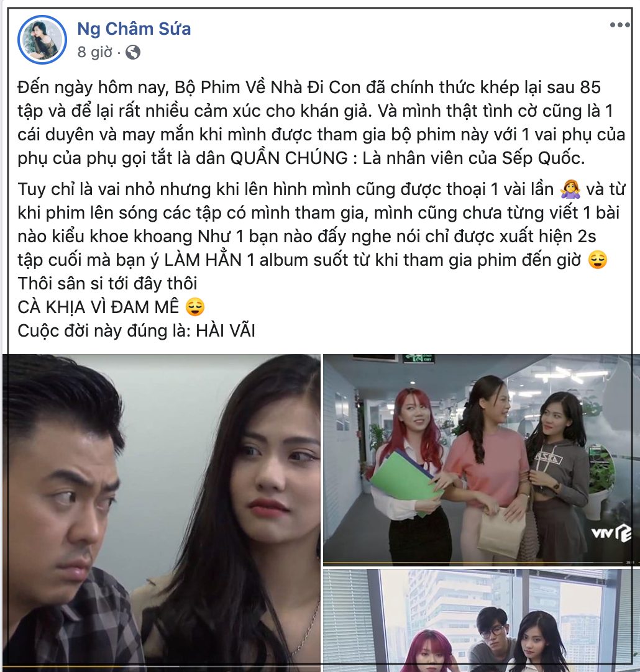
Task: Open the three-dot post options menu
Action: click(x=620, y=25)
